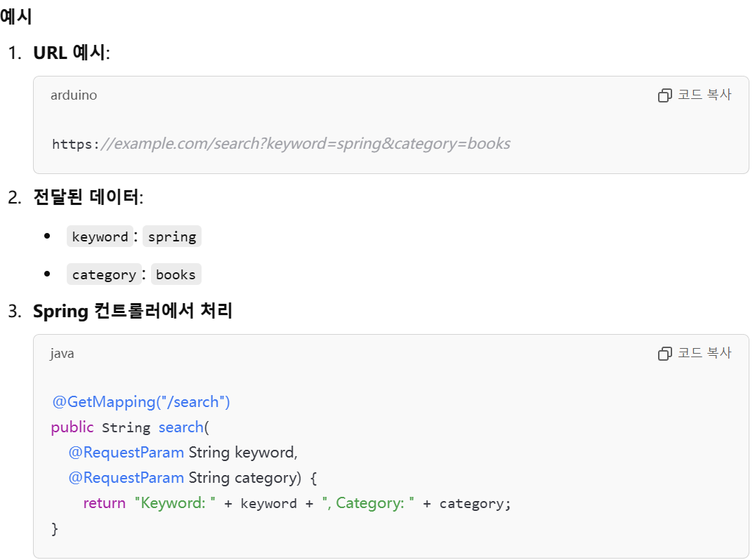Click the 예시 heading
755x560 pixels.
click(x=16, y=17)
